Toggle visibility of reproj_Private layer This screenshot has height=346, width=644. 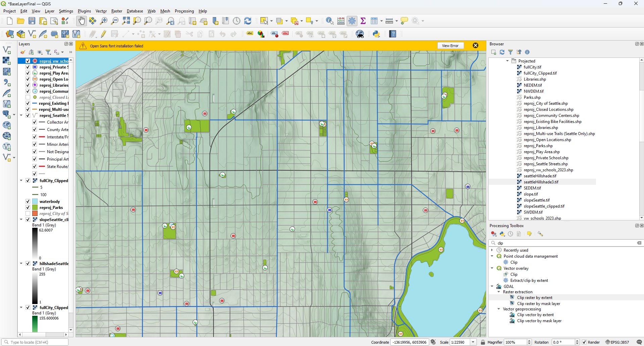point(28,67)
